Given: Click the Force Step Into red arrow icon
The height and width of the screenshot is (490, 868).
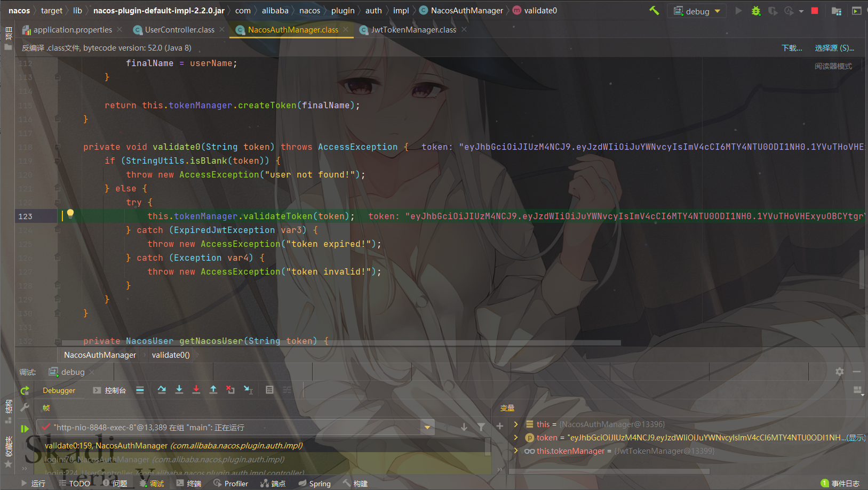Looking at the screenshot, I should (x=196, y=390).
